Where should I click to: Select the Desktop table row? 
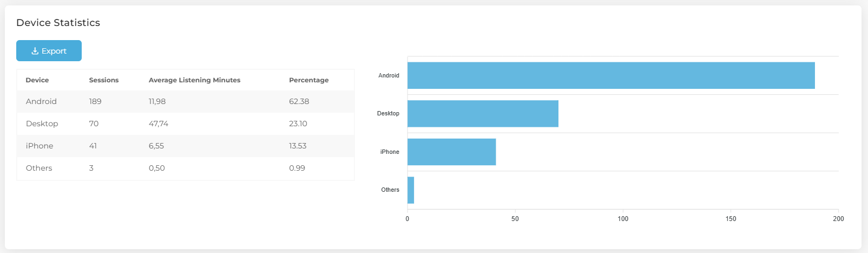click(186, 124)
